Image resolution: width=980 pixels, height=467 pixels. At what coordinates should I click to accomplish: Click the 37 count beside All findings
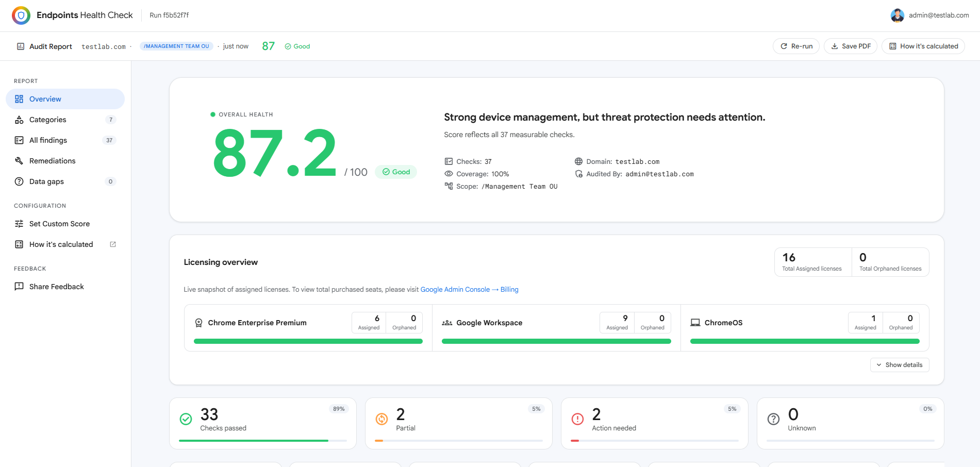(x=109, y=140)
